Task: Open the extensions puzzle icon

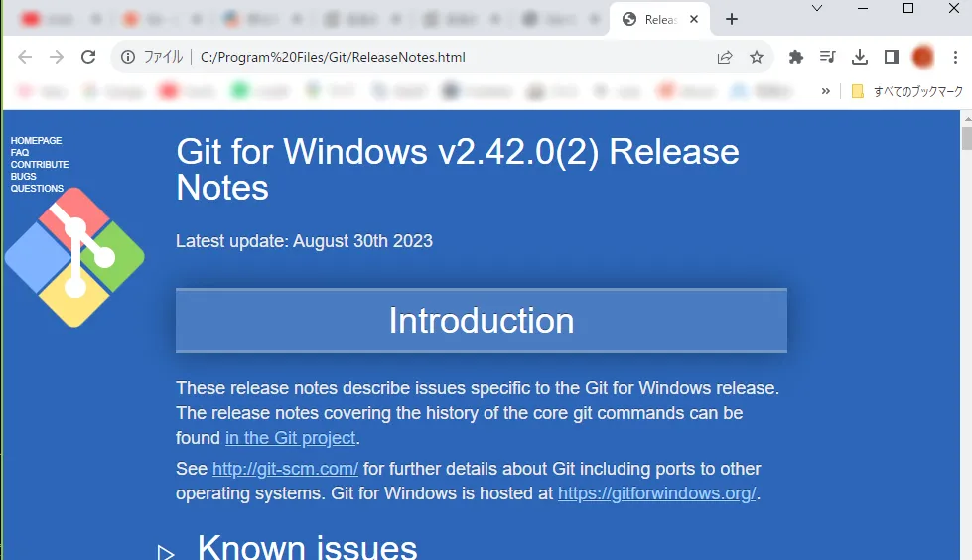Action: pyautogui.click(x=796, y=57)
